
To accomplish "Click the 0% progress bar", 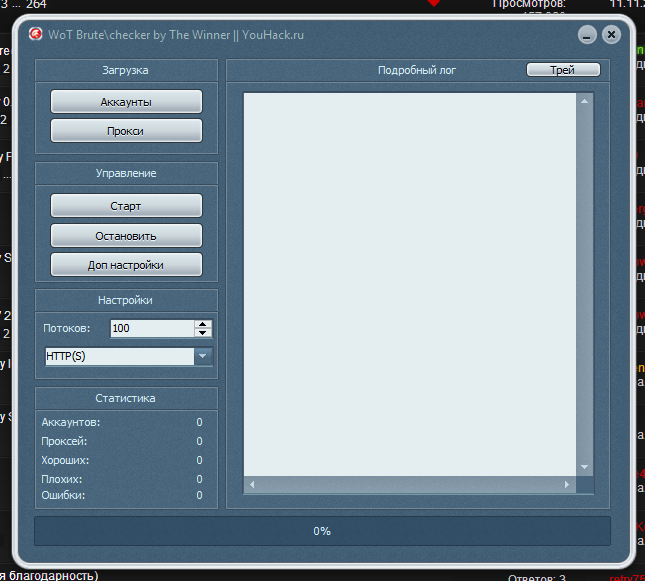I will [322, 531].
